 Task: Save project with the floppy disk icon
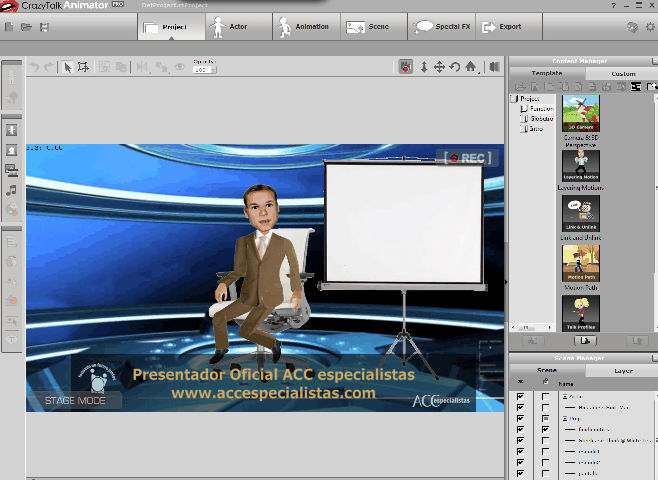(x=44, y=27)
